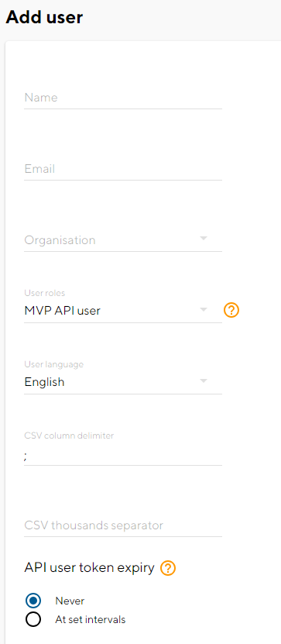Select the CSV thousands separator field

coord(123,525)
